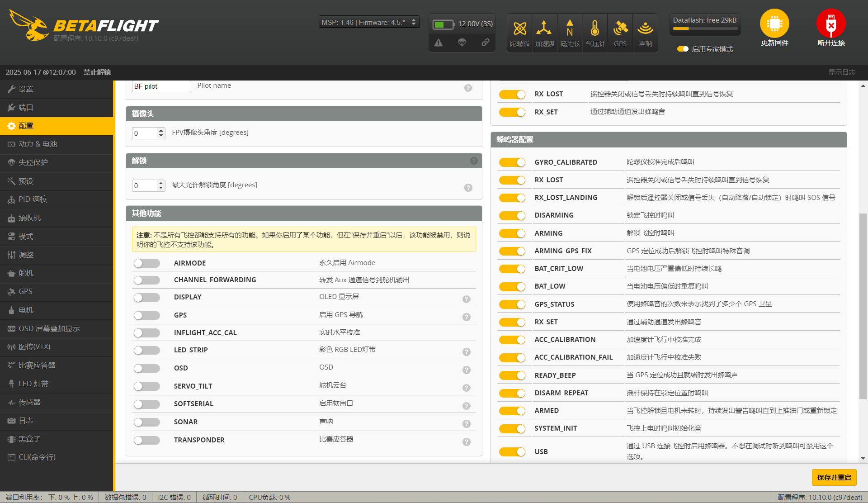Screen dimensions: 868x503
Task: Open the Blackbox tab
Action: click(x=57, y=439)
